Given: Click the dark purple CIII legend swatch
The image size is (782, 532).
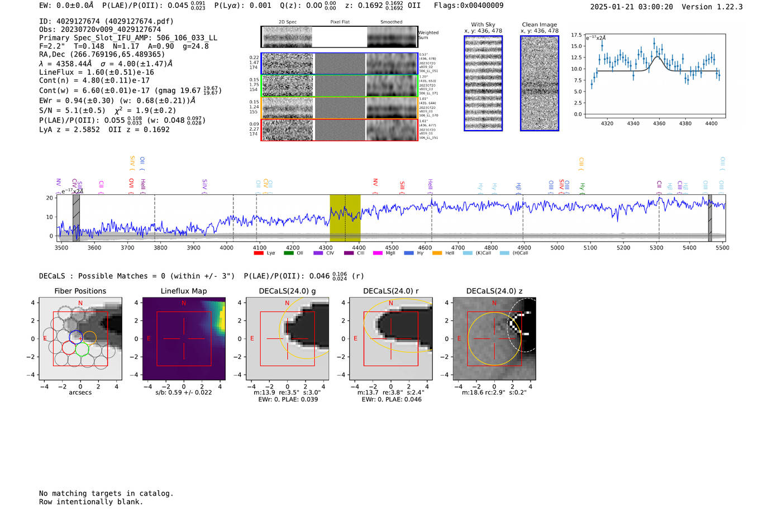Looking at the screenshot, I should click(349, 253).
